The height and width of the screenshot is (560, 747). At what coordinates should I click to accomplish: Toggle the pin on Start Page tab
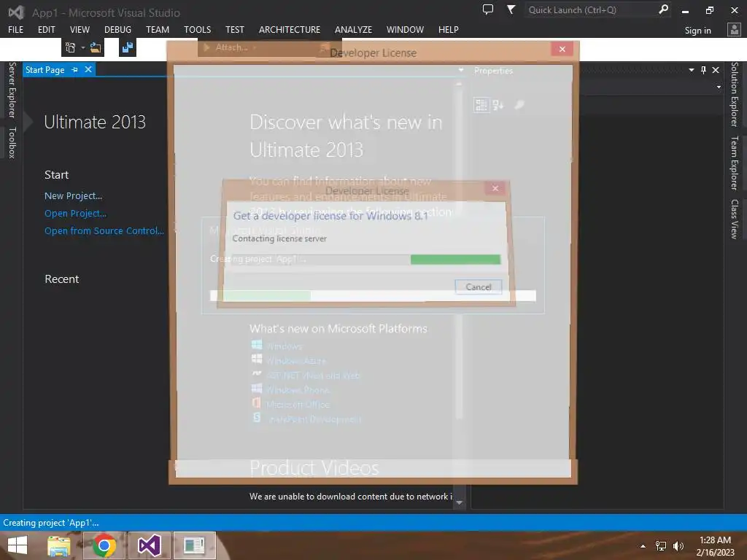pyautogui.click(x=75, y=70)
